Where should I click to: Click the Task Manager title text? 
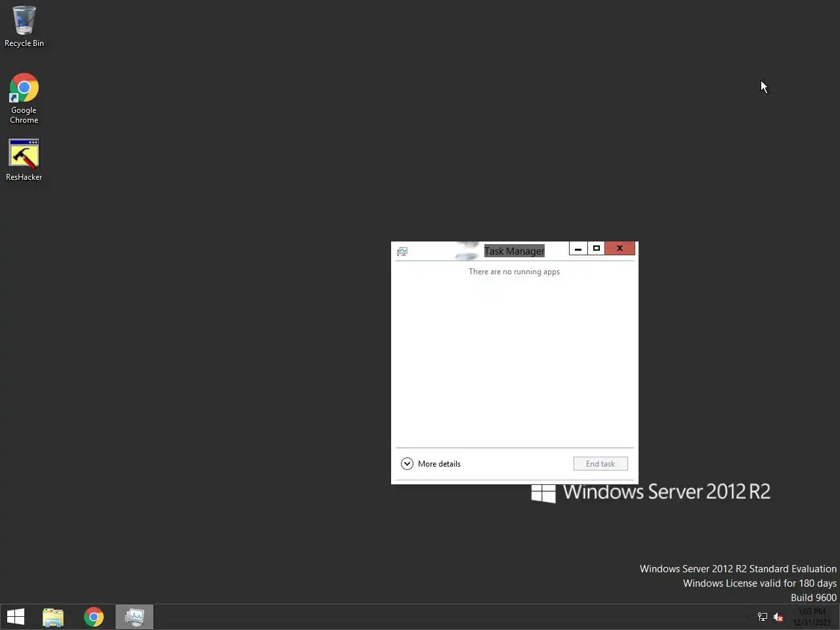tap(514, 251)
